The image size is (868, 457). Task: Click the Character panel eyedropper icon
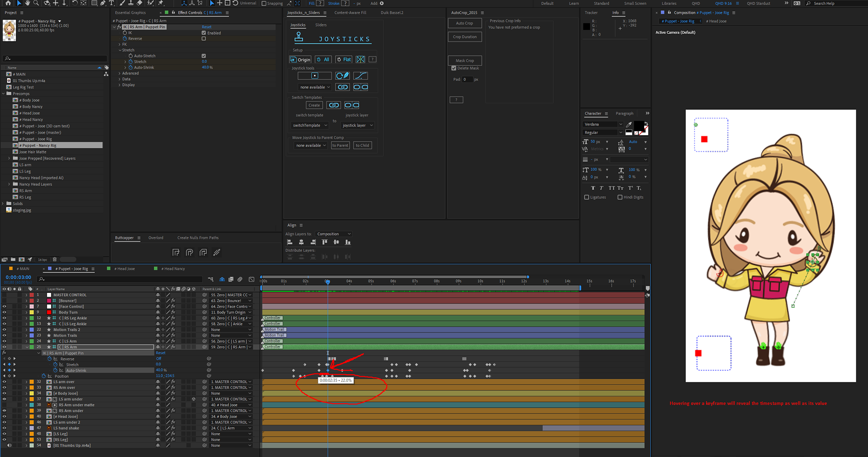(629, 124)
